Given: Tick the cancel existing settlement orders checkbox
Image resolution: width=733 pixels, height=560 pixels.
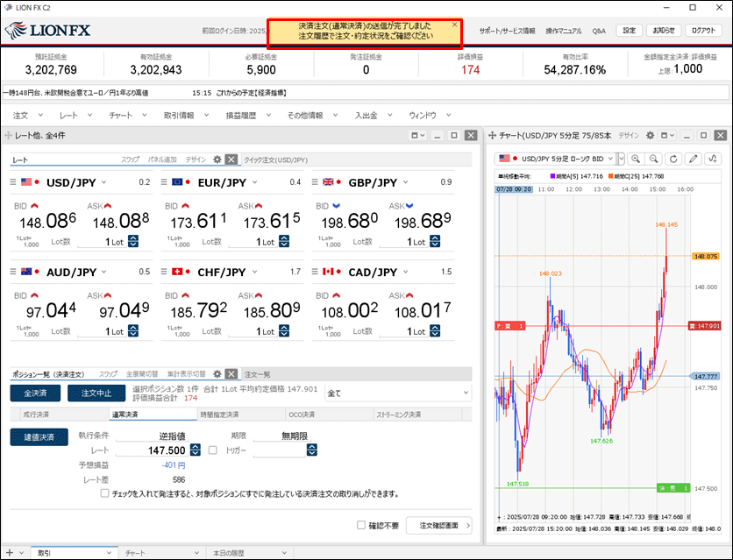Looking at the screenshot, I should point(105,493).
